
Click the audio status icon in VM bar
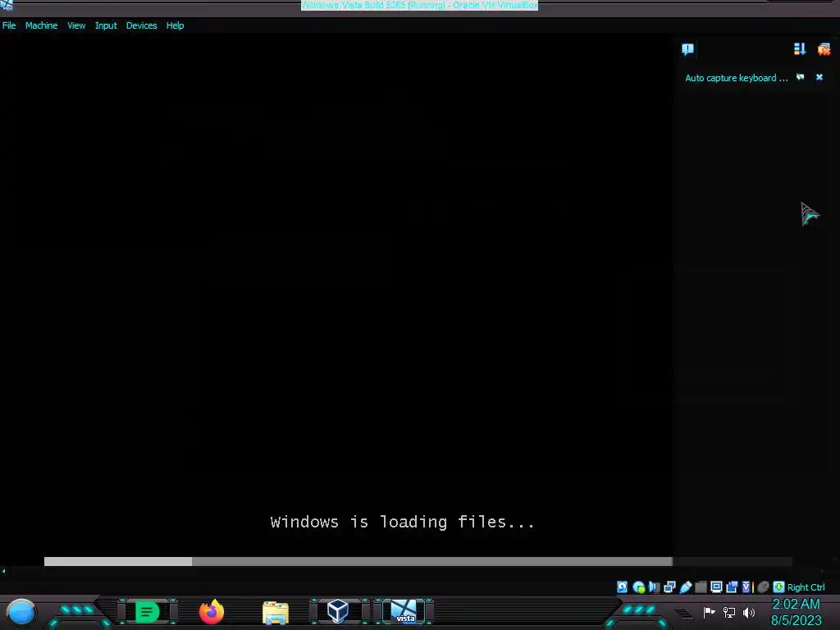pyautogui.click(x=654, y=587)
